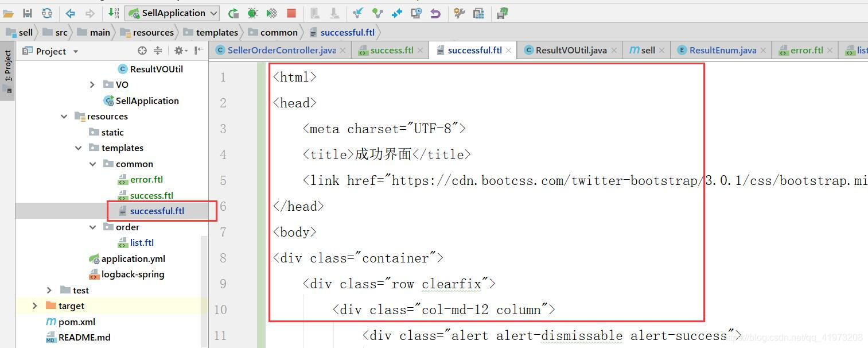Close the ResultVOUtil.java tab
868x348 pixels.
click(x=614, y=51)
